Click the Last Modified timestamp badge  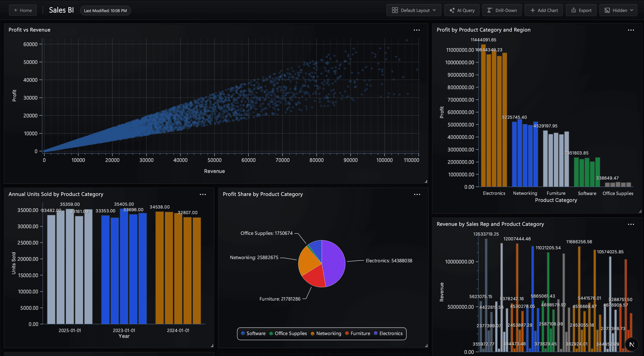point(105,10)
